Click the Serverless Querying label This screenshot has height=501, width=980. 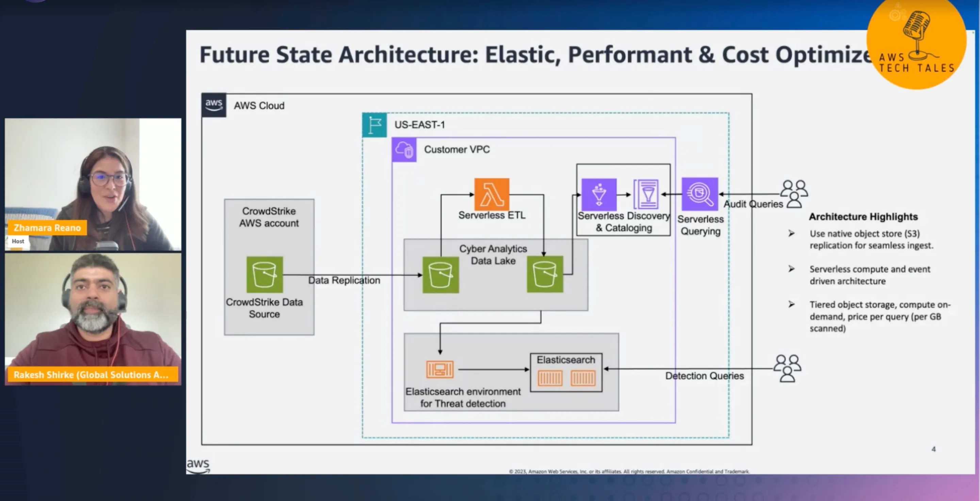click(x=700, y=225)
